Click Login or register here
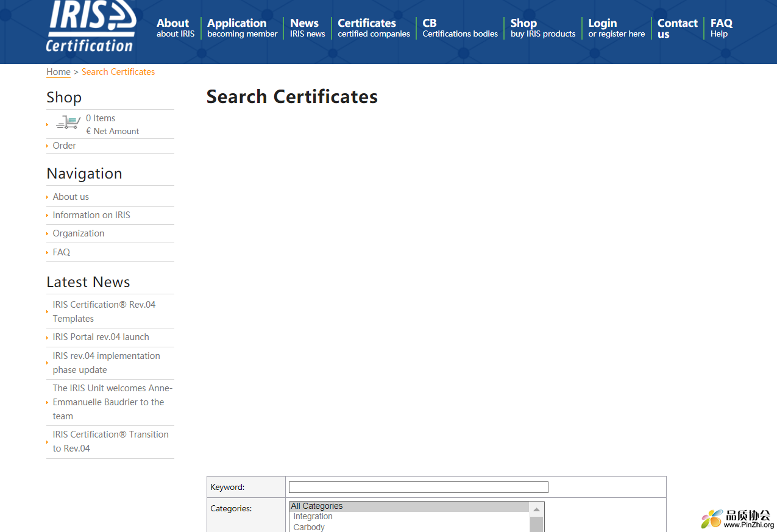The width and height of the screenshot is (777, 532). click(616, 28)
